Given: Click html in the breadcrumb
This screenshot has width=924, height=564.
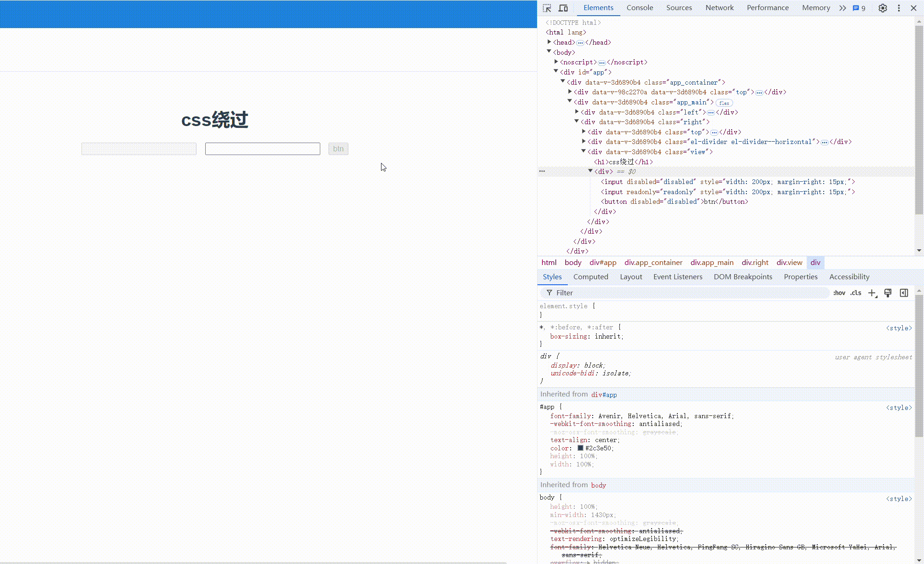Looking at the screenshot, I should (549, 263).
